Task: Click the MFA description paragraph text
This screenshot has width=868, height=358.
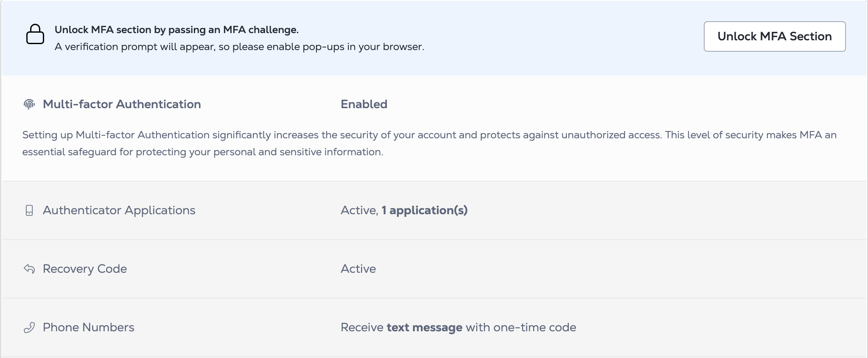Action: pyautogui.click(x=429, y=143)
